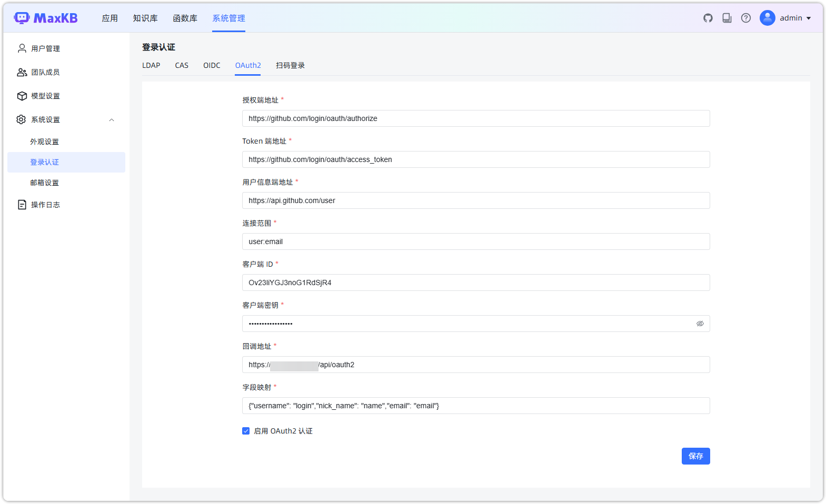This screenshot has height=504, width=826.
Task: Open 团队成员 from the sidebar
Action: pyautogui.click(x=45, y=72)
